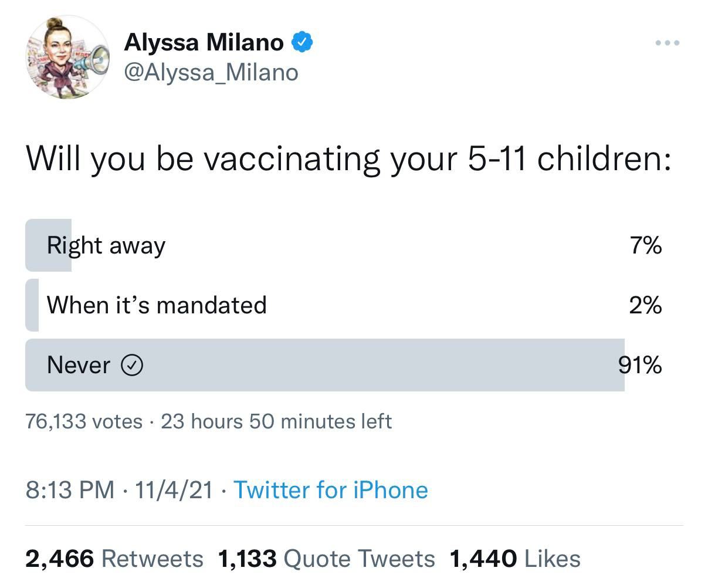Click the blue verified badge icon
The image size is (708, 588).
coord(302,42)
